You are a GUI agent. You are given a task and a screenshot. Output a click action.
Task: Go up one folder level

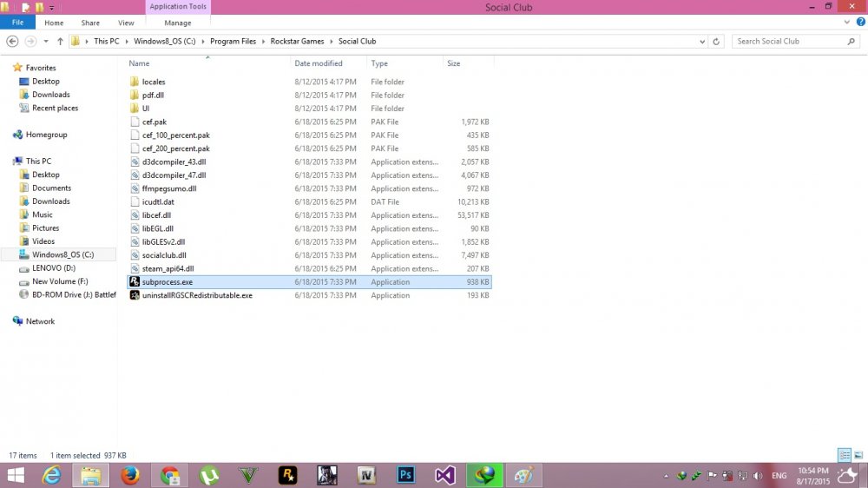(x=60, y=41)
